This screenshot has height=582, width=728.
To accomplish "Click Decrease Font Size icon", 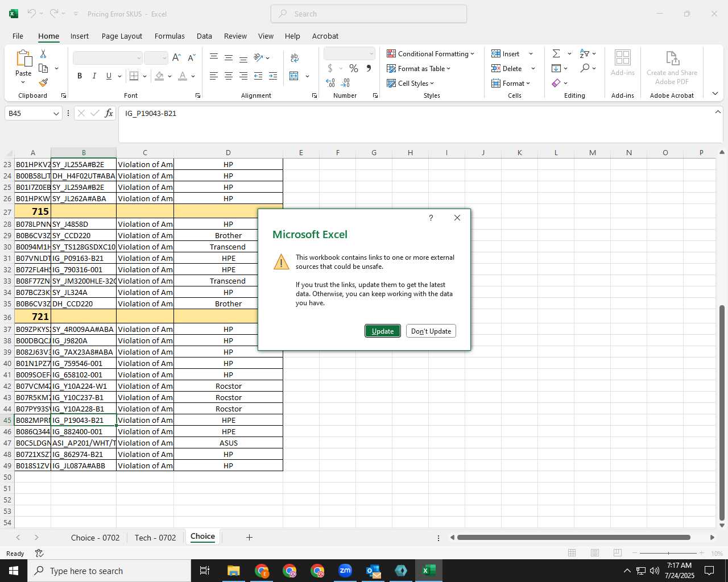I will click(x=191, y=57).
